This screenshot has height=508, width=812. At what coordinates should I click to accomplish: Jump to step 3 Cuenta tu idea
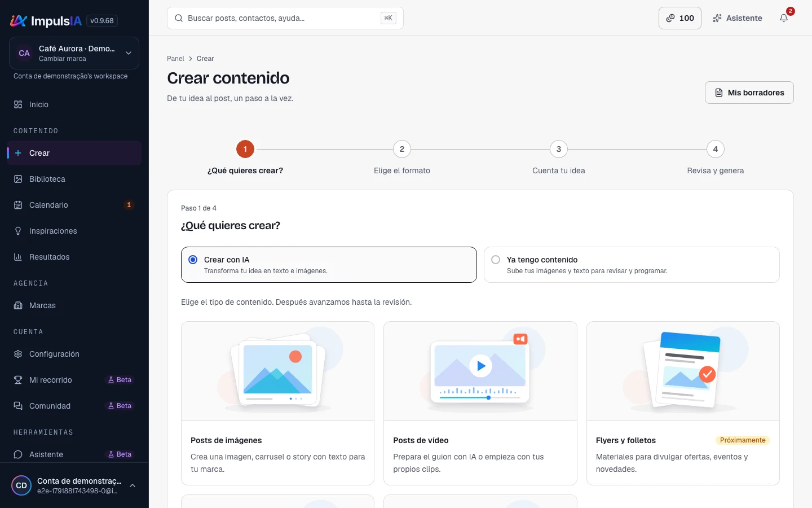click(559, 149)
